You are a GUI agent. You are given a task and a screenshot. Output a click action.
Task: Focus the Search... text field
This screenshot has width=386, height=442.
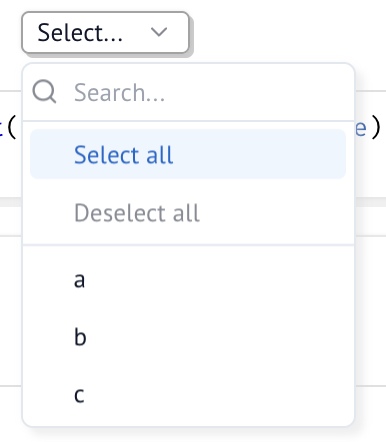tap(188, 92)
